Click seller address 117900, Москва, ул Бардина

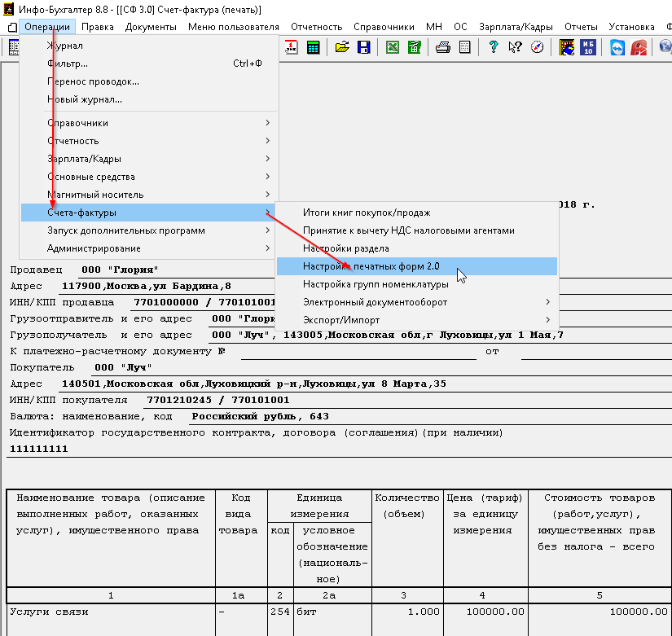[147, 287]
